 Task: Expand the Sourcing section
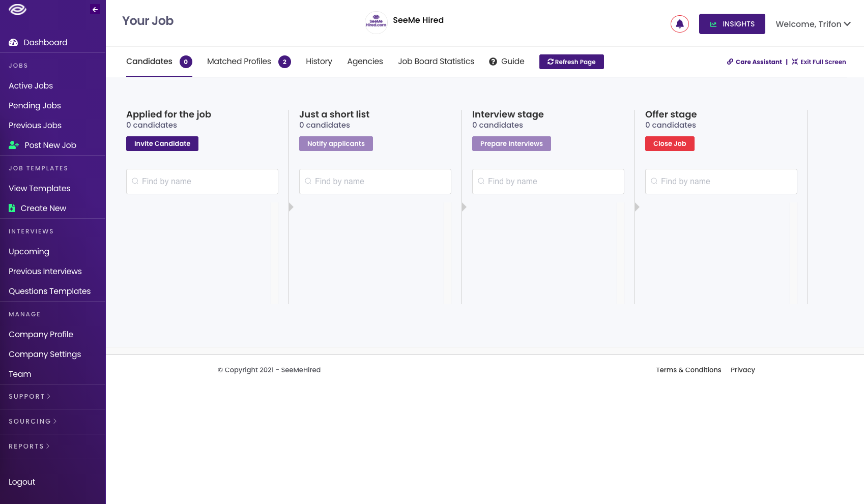32,421
